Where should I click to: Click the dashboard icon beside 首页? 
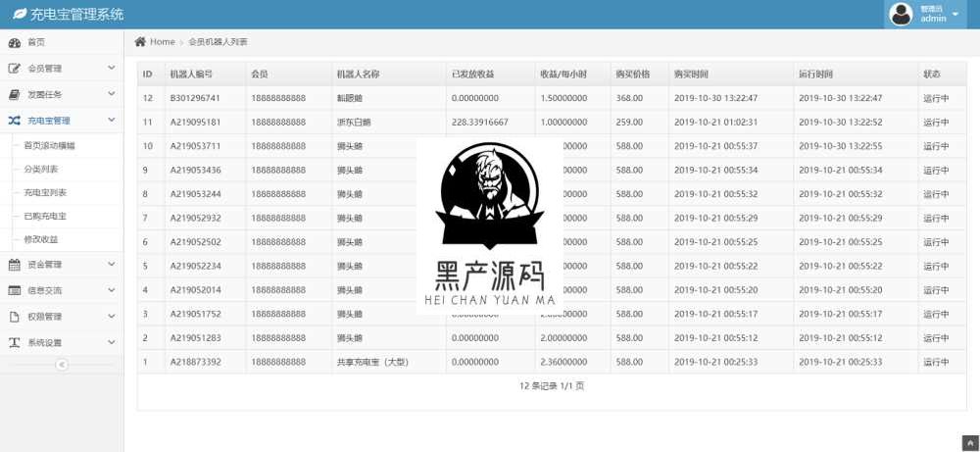15,42
